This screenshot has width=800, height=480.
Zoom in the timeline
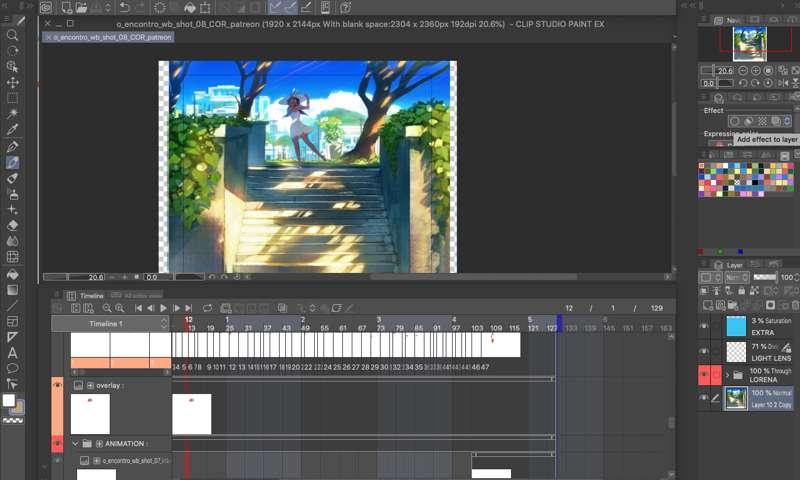119,308
